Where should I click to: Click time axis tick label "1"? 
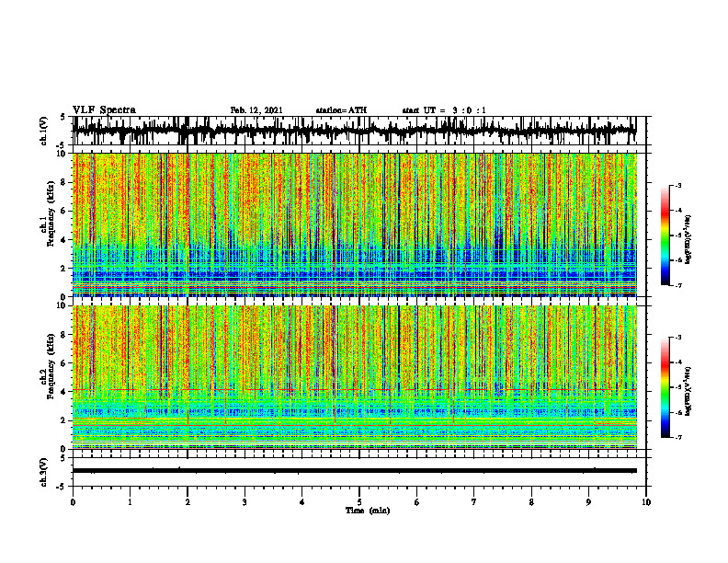(130, 502)
